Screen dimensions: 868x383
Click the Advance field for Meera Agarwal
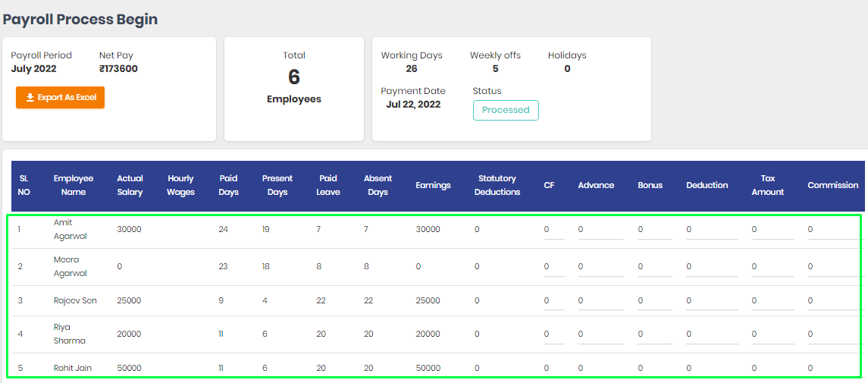coord(600,268)
